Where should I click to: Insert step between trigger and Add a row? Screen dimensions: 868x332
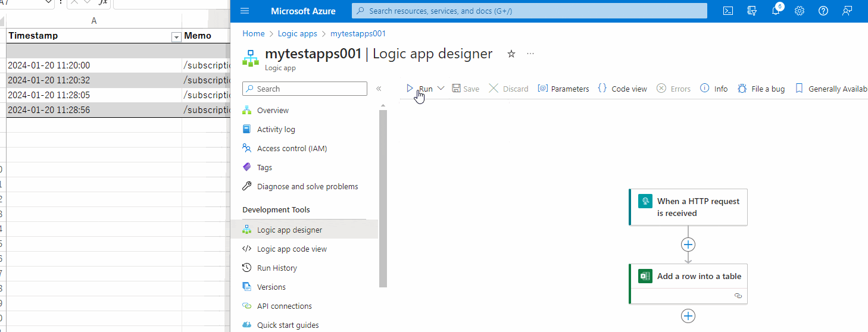click(x=688, y=245)
